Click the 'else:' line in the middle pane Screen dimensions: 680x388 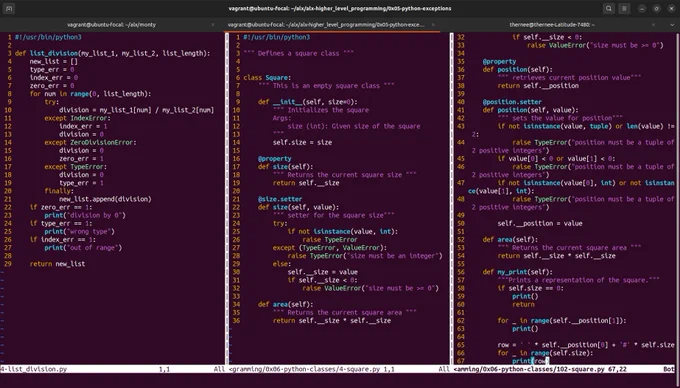pos(282,264)
